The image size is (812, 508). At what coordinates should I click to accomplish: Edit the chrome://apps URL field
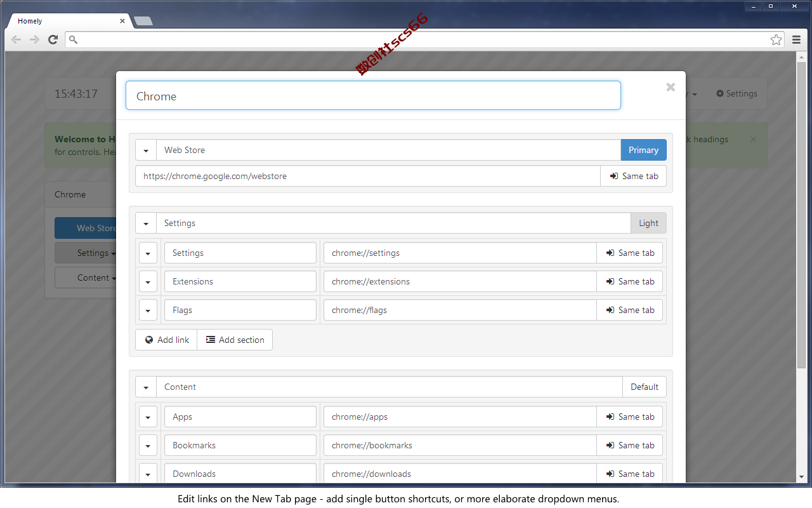coord(460,417)
